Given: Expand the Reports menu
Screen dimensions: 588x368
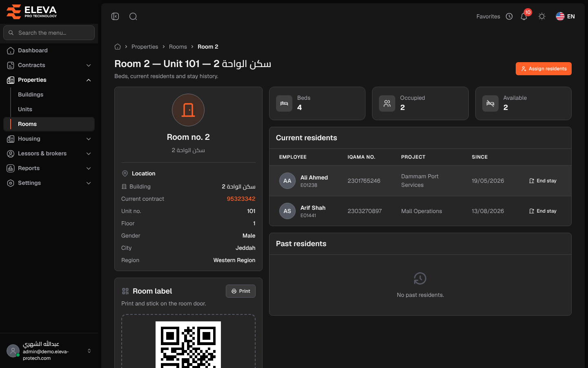Looking at the screenshot, I should coord(49,168).
